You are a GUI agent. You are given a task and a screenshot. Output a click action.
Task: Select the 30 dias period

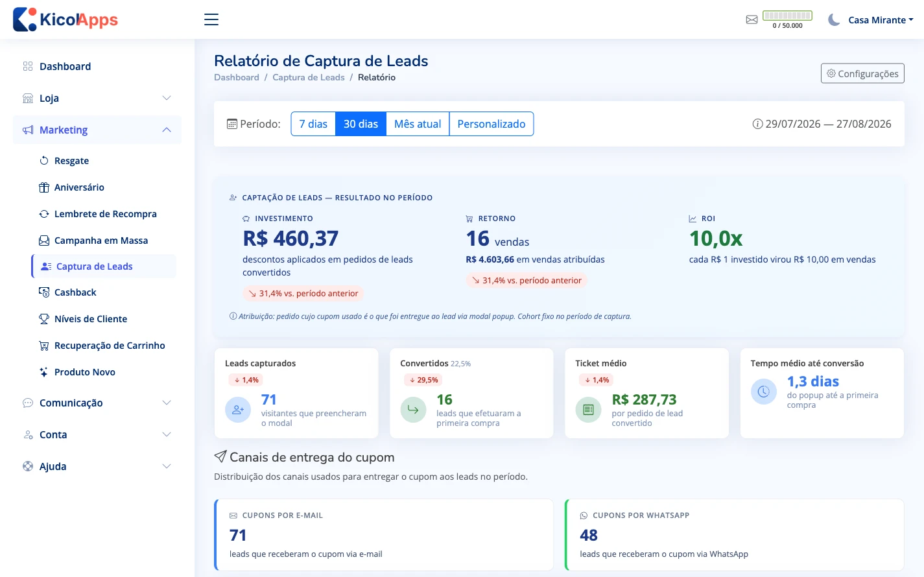pyautogui.click(x=361, y=124)
